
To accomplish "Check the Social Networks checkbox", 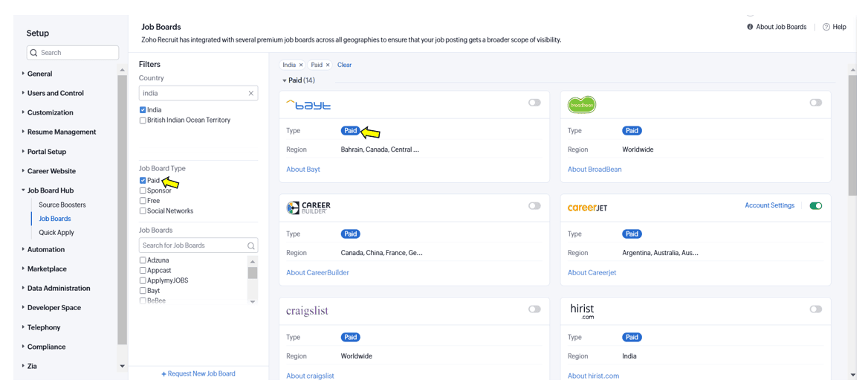I will [x=143, y=211].
